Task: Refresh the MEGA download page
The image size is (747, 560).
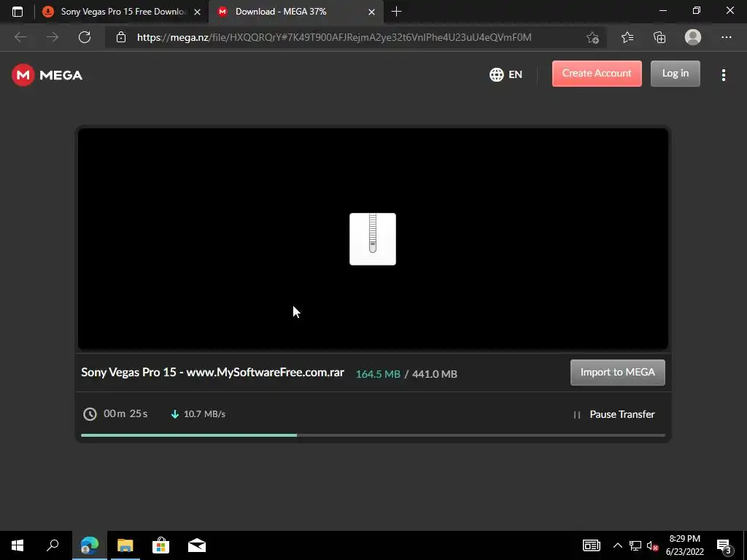Action: pyautogui.click(x=85, y=37)
